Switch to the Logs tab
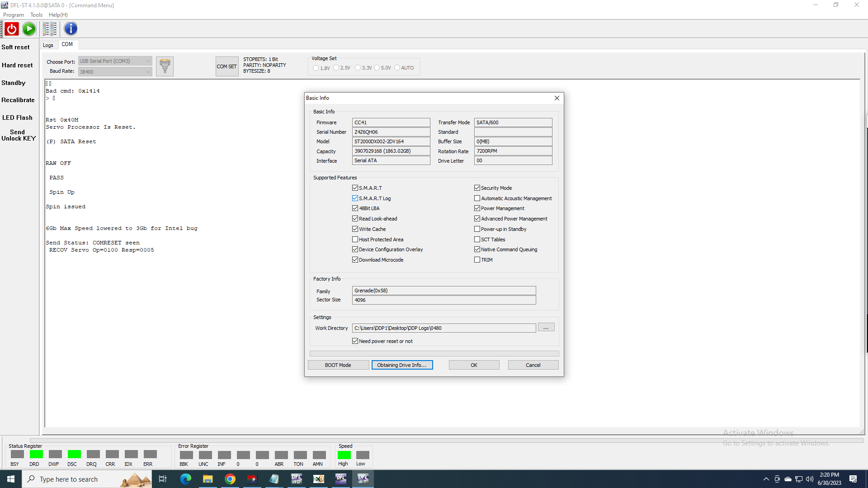868x488 pixels. (48, 45)
